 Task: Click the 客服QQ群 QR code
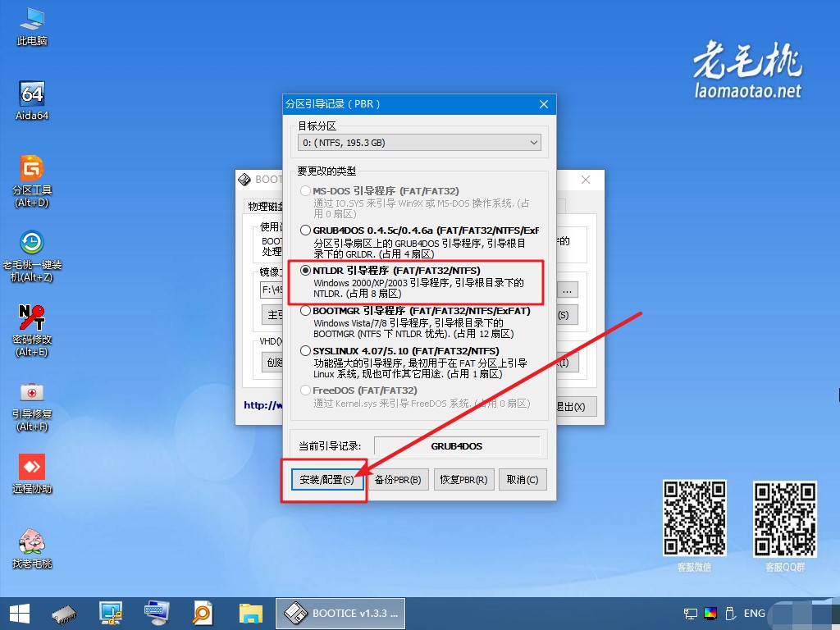(785, 518)
